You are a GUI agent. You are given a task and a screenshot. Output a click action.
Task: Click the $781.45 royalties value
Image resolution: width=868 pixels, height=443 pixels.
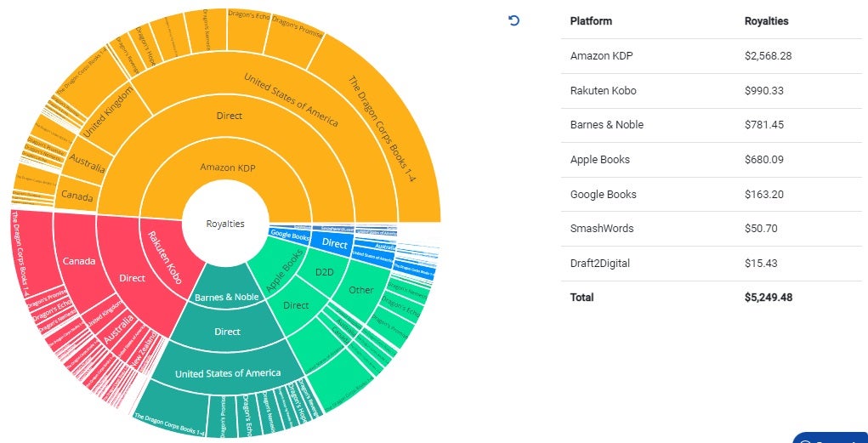point(764,125)
